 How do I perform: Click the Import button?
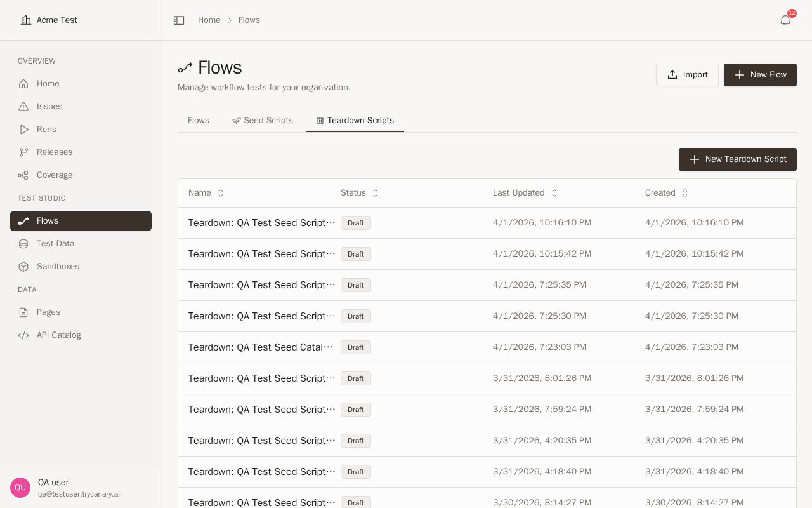point(687,75)
